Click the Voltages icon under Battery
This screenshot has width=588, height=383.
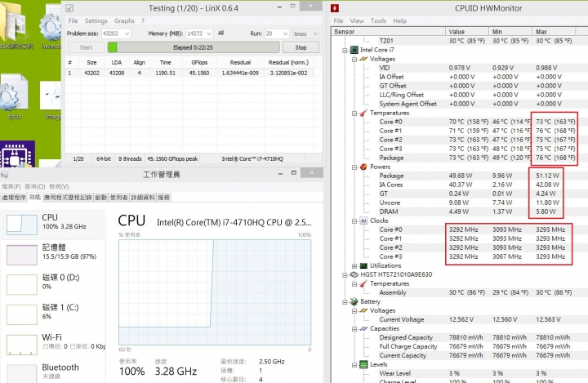[363, 310]
